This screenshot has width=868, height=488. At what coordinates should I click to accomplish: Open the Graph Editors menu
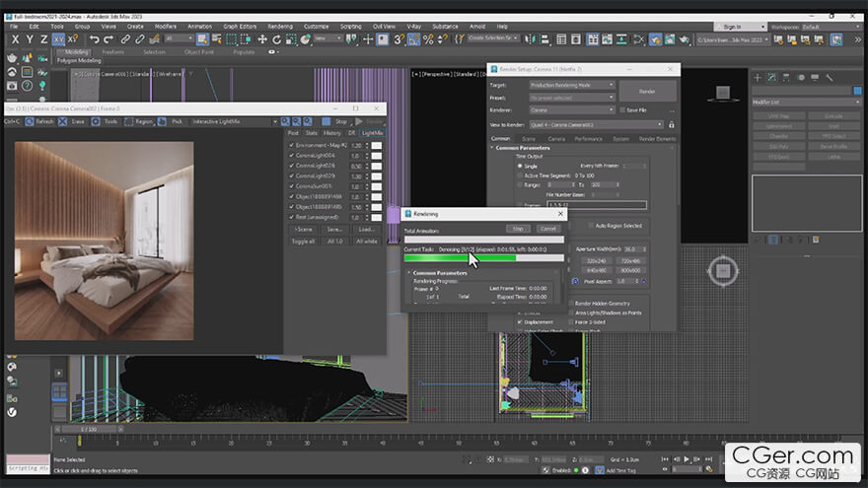pos(240,27)
